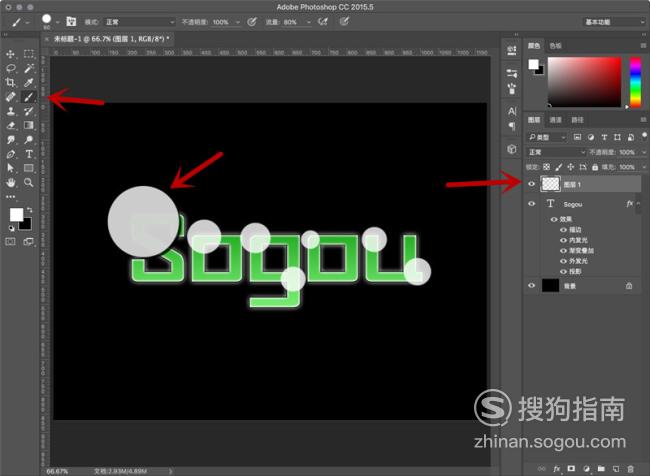Open the opacity 100% slider dropdown in options bar
The height and width of the screenshot is (476, 650).
pos(238,22)
